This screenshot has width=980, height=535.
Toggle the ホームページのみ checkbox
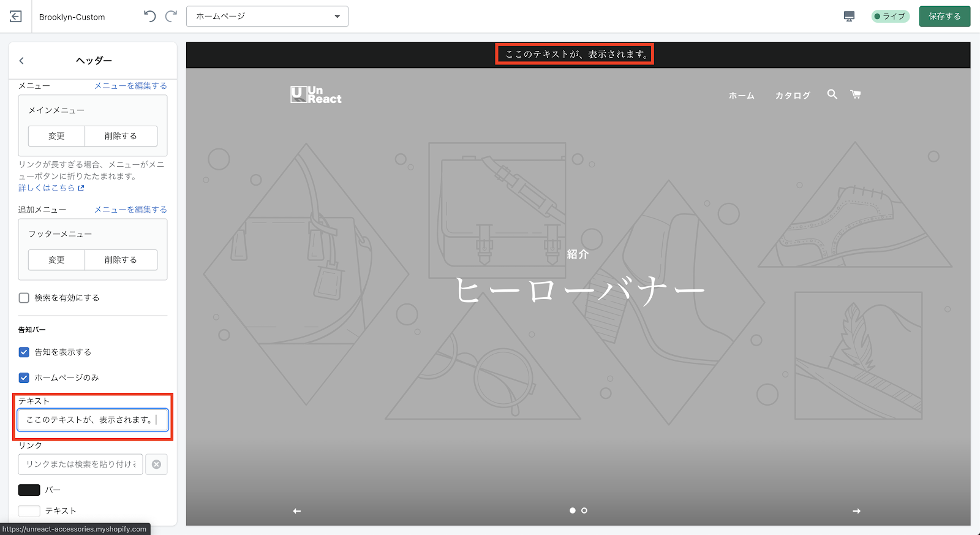pos(24,378)
